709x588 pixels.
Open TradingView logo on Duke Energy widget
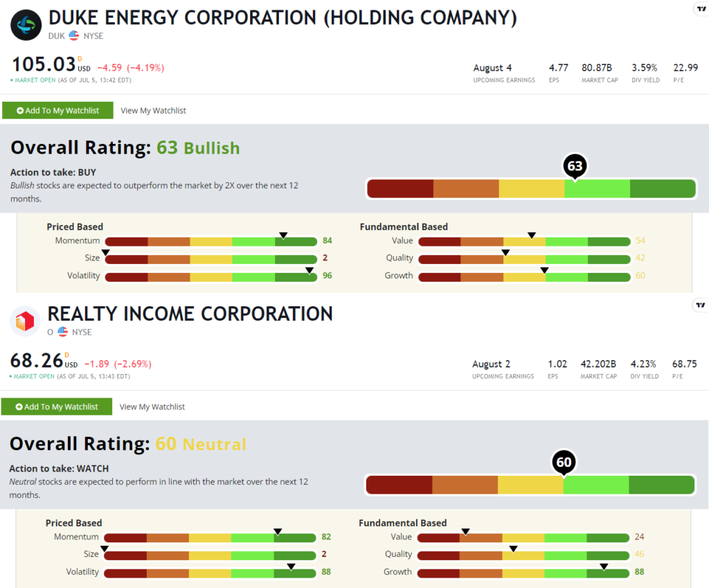(x=701, y=8)
